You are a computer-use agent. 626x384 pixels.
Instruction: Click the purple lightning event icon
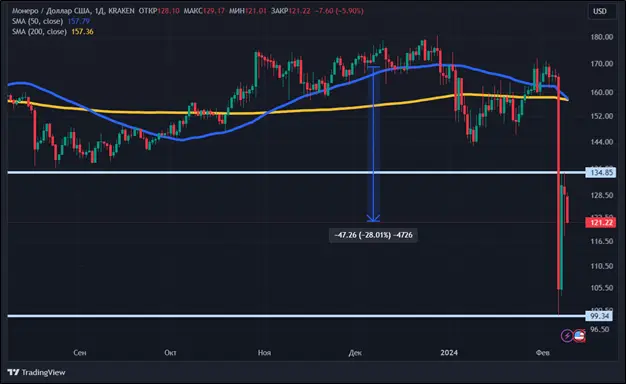click(567, 336)
